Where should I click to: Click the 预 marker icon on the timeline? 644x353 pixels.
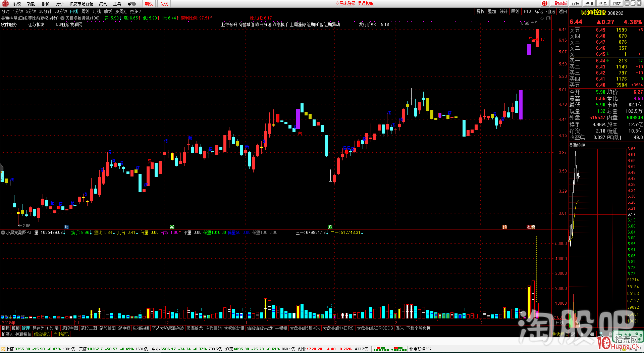504,227
